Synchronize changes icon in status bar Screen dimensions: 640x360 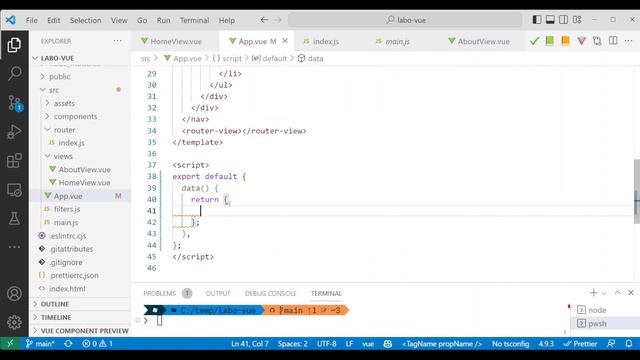pos(68,344)
